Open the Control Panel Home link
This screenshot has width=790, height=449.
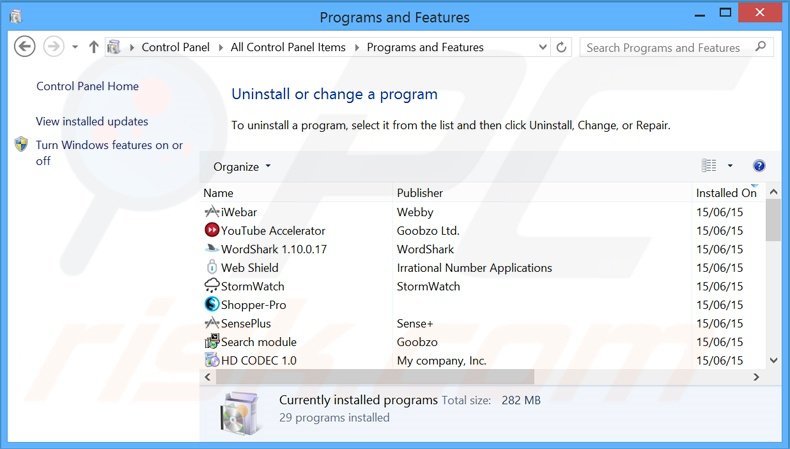pyautogui.click(x=87, y=86)
